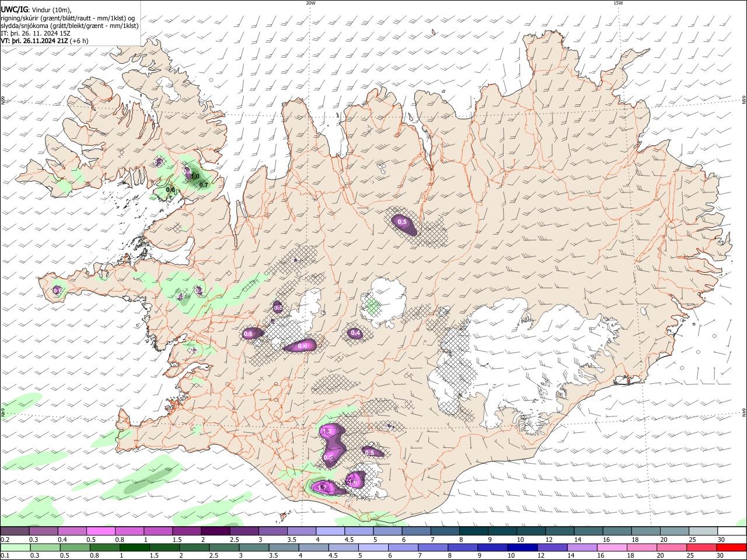The width and height of the screenshot is (747, 560).
Task: Click the 'rigning/skúrir' legend description line
Action: (67, 17)
